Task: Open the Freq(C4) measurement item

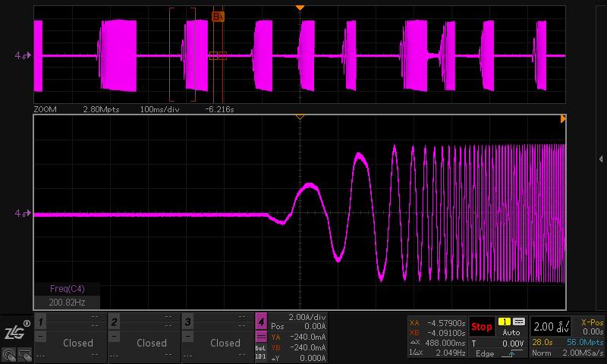Action: coord(67,288)
